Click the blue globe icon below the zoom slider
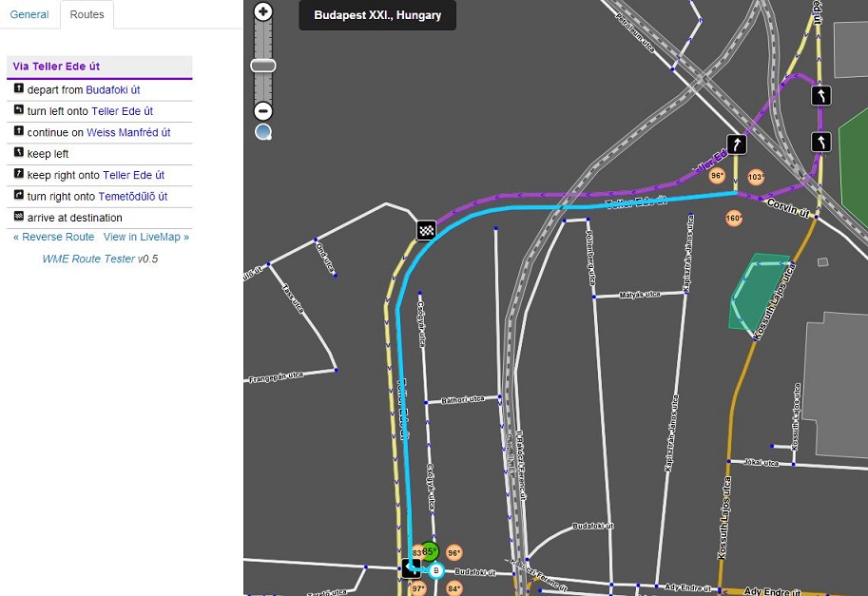 click(262, 132)
